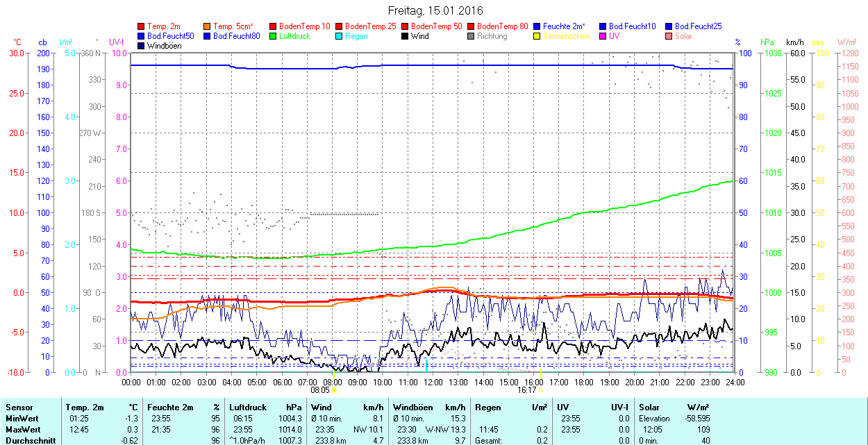
Task: Click the 16:17 sunset marker on time axis
Action: pyautogui.click(x=527, y=390)
